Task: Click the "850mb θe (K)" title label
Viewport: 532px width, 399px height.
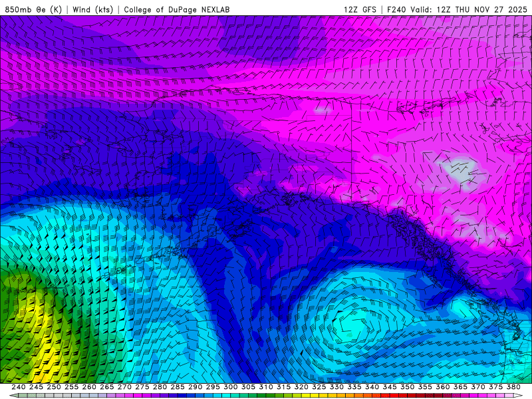Action: point(33,9)
